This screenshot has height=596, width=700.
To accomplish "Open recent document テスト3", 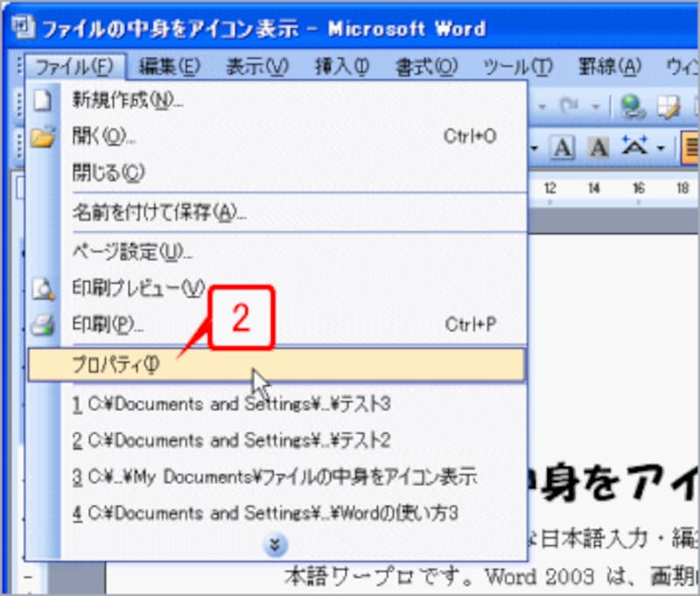I will tap(219, 404).
